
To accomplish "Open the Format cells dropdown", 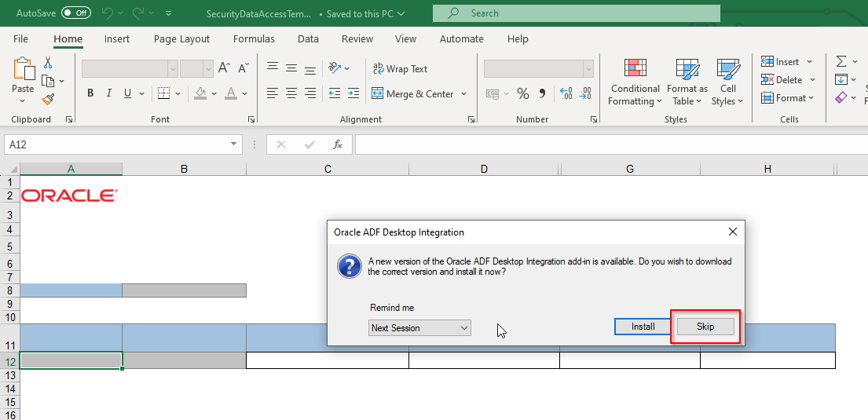I will click(x=787, y=98).
